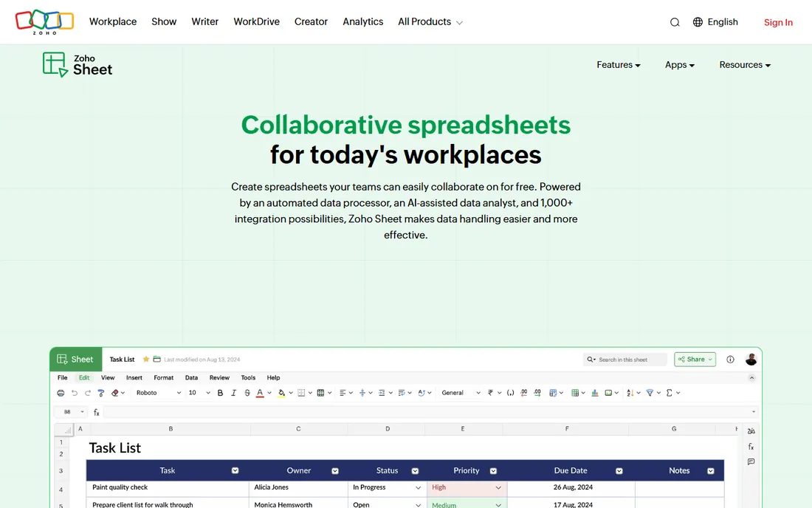The image size is (812, 508).
Task: Apply yellow fill color bucket
Action: pyautogui.click(x=282, y=393)
